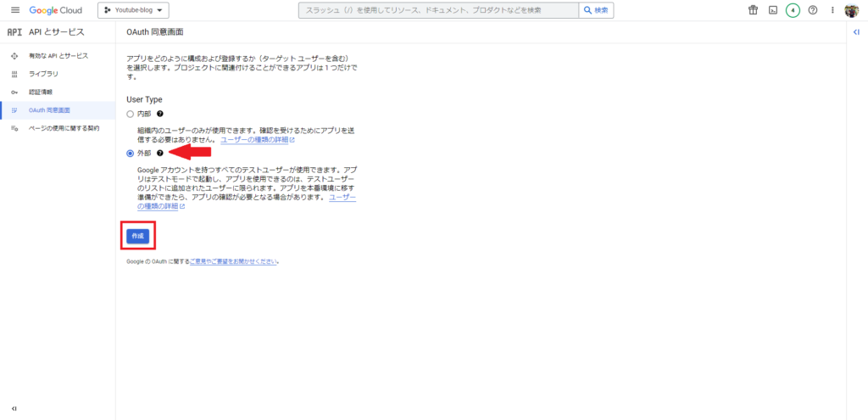Screen dimensions: 868x420
Task: Activate Cloud Shell terminal icon
Action: point(773,10)
